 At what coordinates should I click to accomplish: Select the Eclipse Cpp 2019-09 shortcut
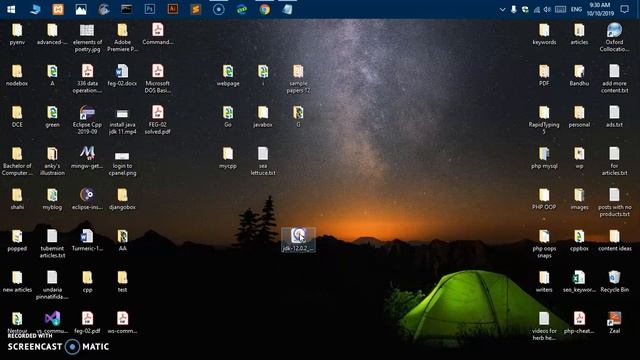tap(87, 120)
